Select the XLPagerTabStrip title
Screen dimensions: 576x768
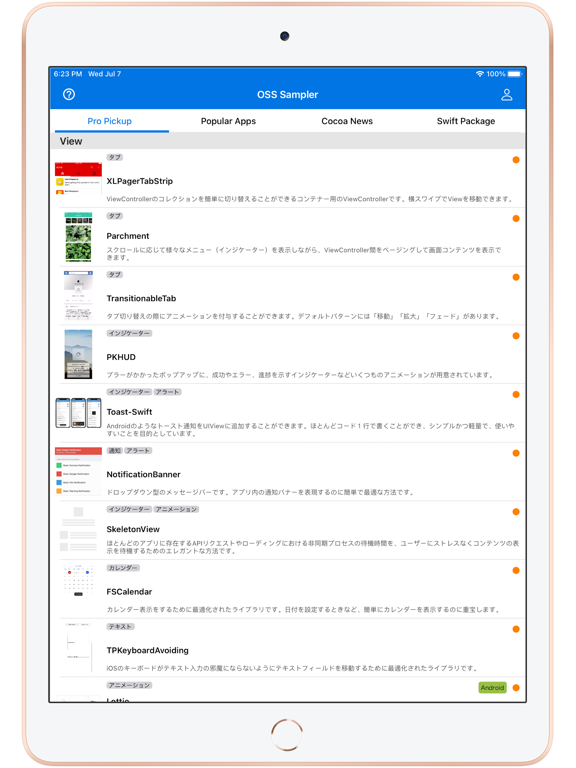point(140,181)
